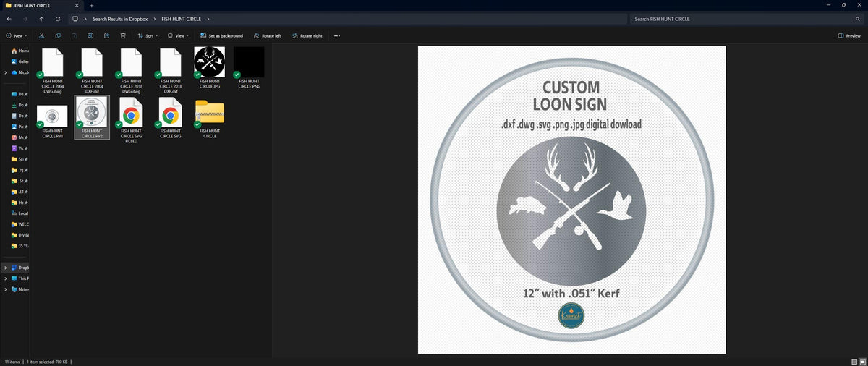Switch to details view in status bar
This screenshot has width=868, height=366.
[x=853, y=361]
